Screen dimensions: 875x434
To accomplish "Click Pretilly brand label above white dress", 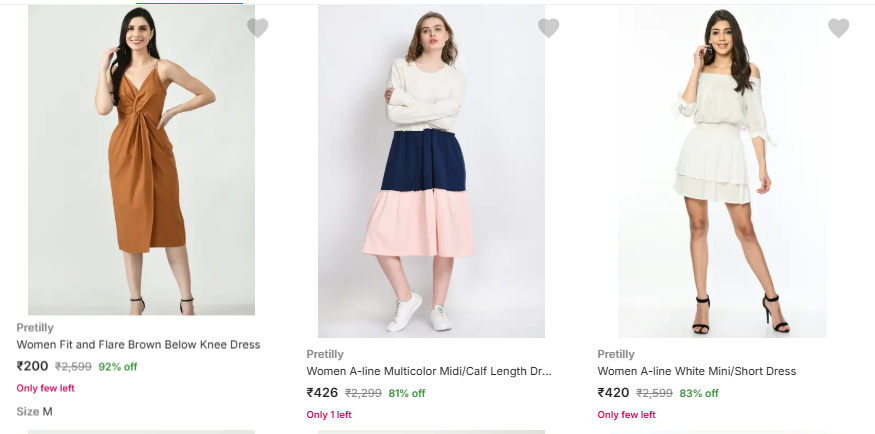I will coord(615,354).
